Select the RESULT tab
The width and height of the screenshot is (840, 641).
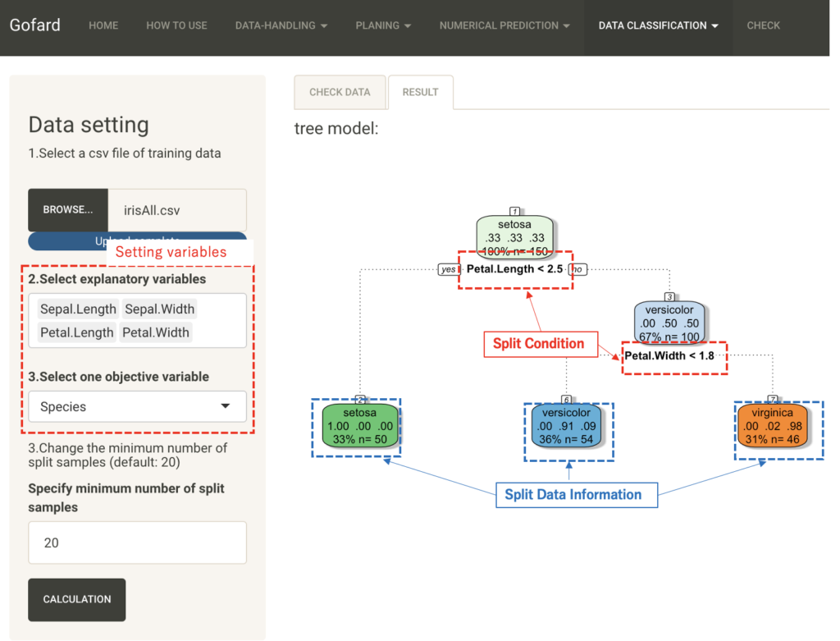[x=420, y=92]
